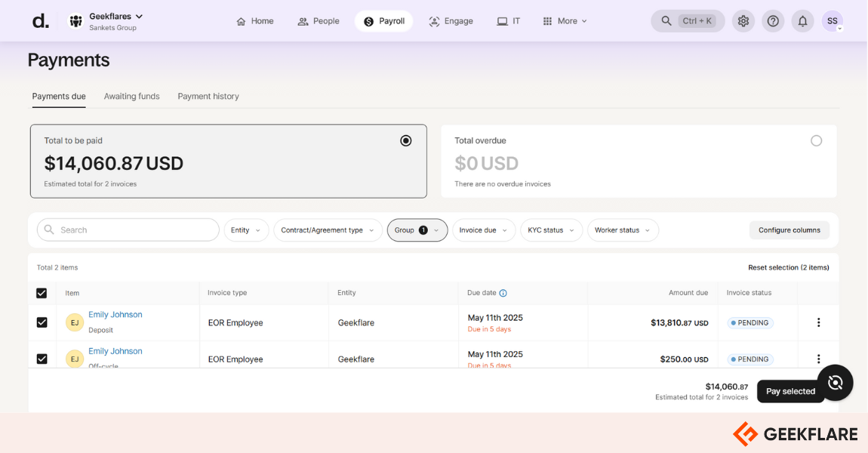The image size is (868, 453).
Task: Open the Entity filter dropdown
Action: click(x=246, y=230)
